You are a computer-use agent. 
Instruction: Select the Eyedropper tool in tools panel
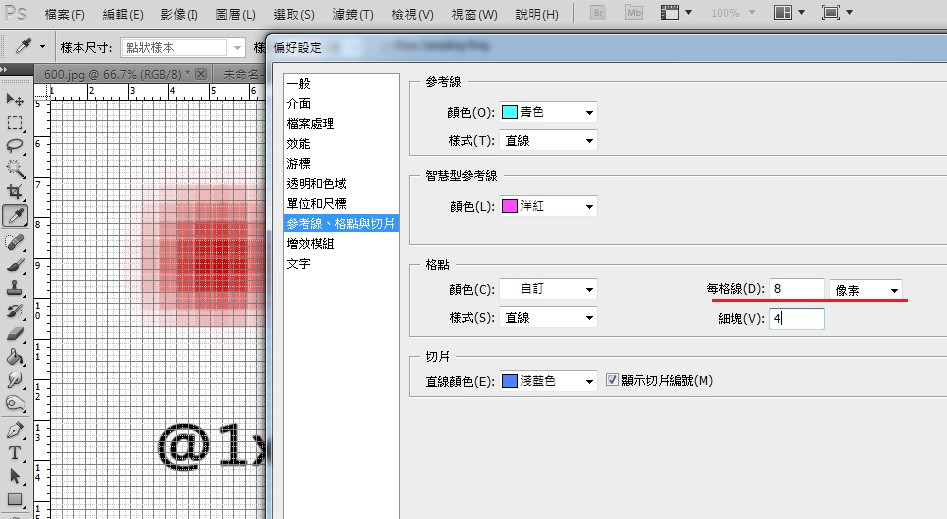[x=15, y=216]
